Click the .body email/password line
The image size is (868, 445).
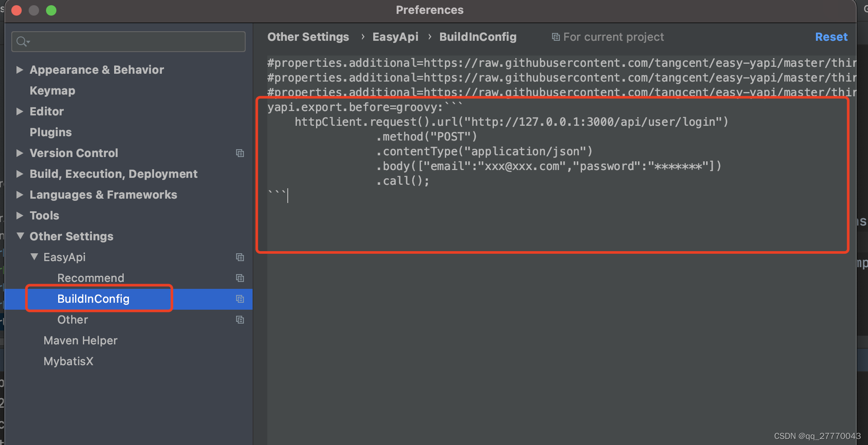click(x=549, y=166)
